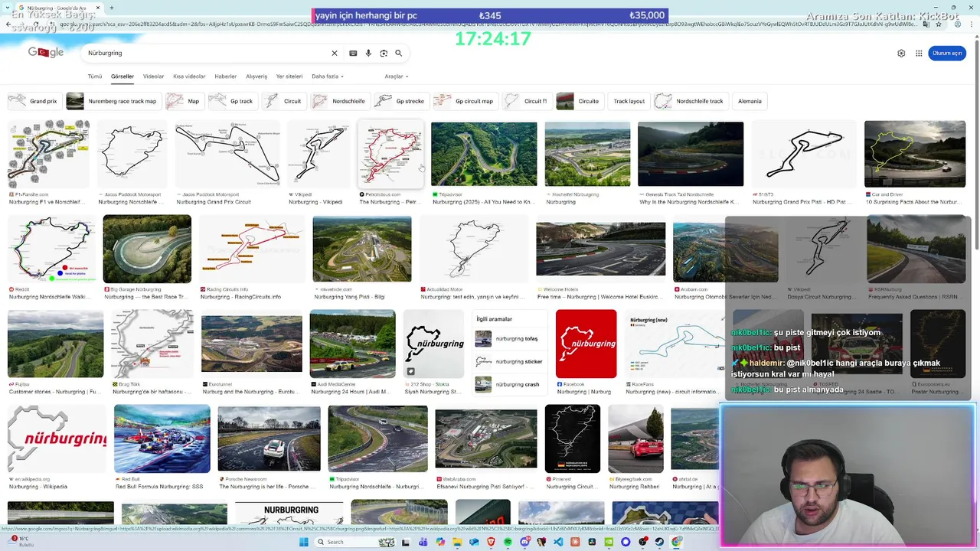Open the Tripadvisor aerial forest track image
Viewport: 980px width, 551px height.
pyautogui.click(x=484, y=154)
